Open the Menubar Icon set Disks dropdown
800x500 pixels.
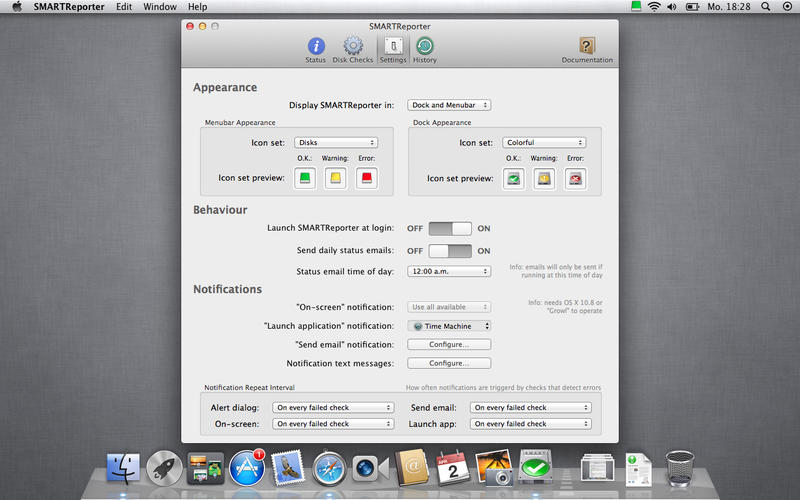(x=336, y=143)
